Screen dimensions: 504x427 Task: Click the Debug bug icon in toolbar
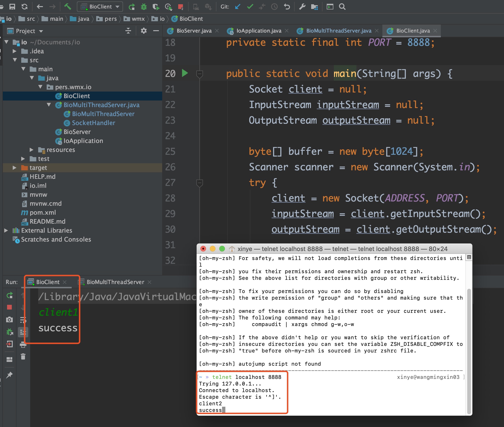coord(144,7)
